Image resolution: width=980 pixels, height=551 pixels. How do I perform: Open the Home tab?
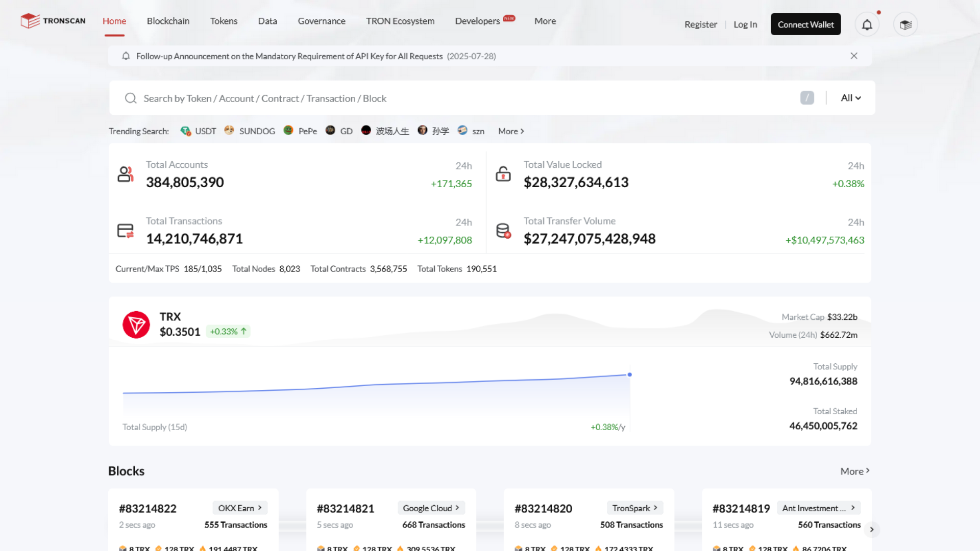point(114,21)
